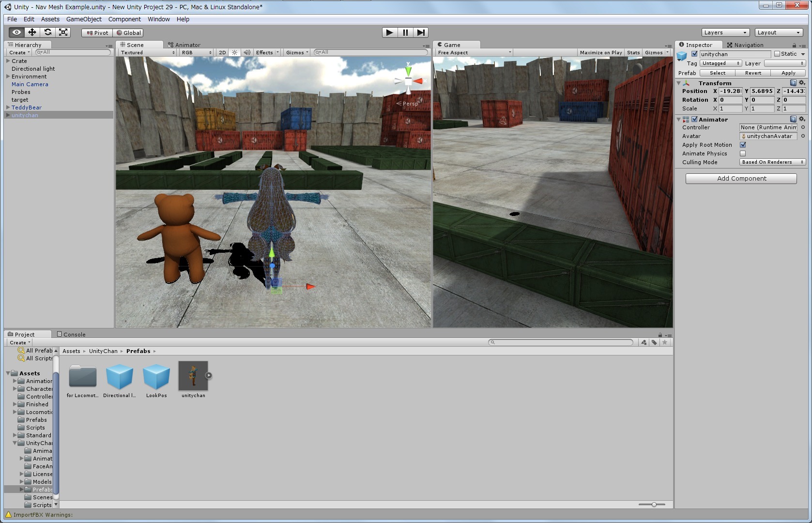Click the Pause button

(405, 32)
